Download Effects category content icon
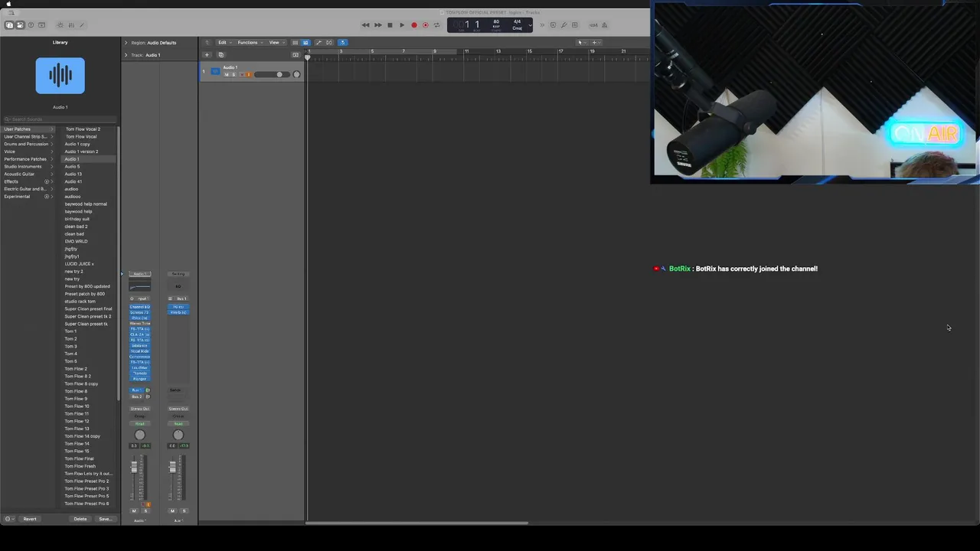Screen dimensions: 980x551 [47, 181]
